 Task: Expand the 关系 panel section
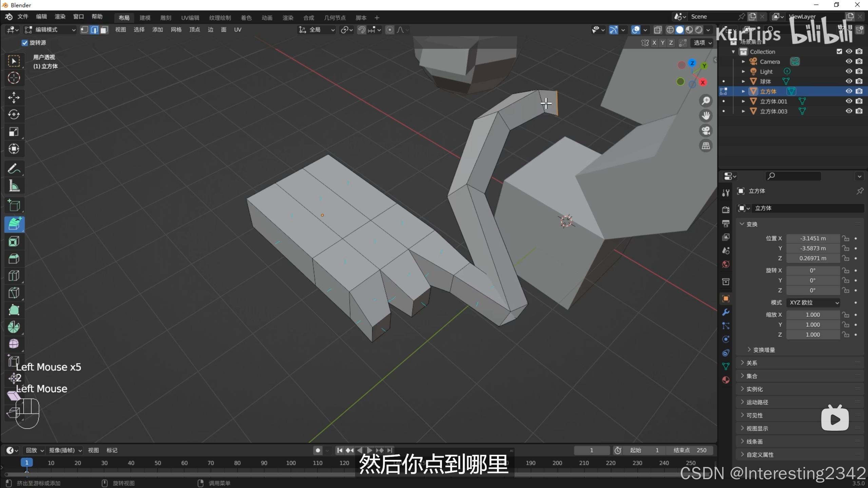(x=752, y=363)
